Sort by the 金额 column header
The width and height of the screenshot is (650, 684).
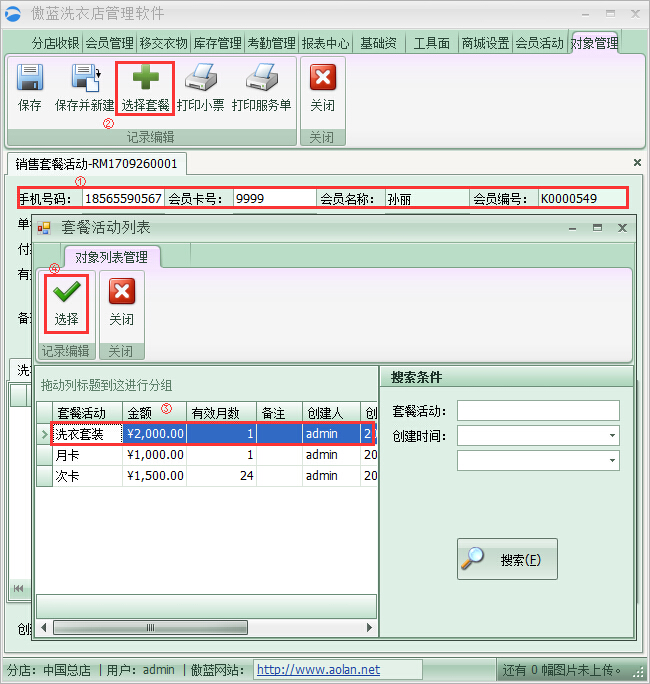point(140,412)
